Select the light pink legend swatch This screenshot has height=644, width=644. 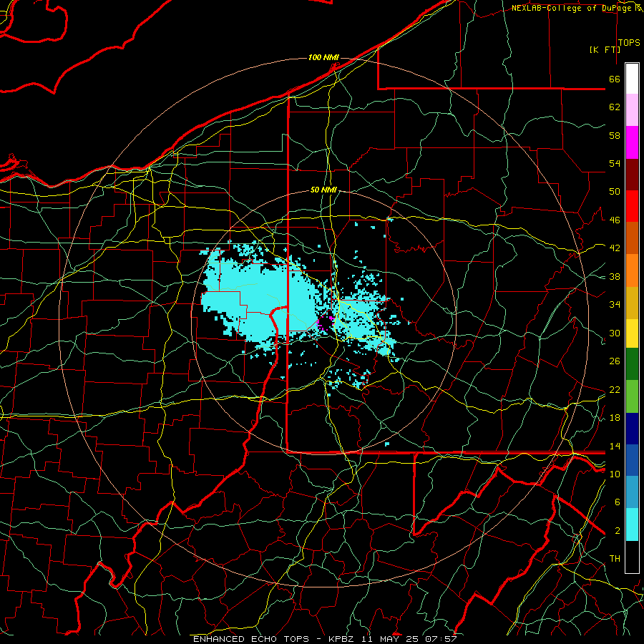[x=632, y=110]
